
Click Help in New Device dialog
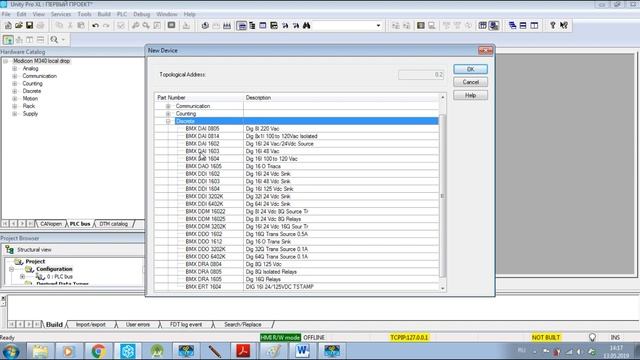[x=470, y=95]
